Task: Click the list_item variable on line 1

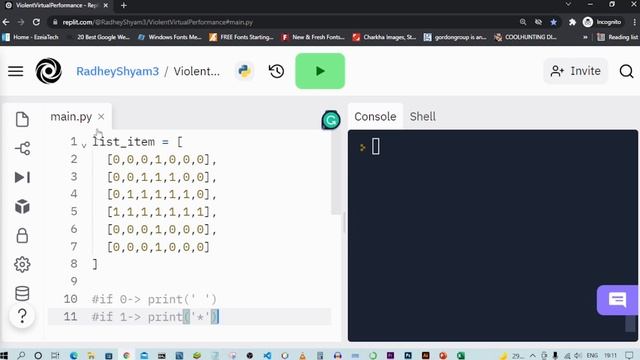Action: [124, 142]
